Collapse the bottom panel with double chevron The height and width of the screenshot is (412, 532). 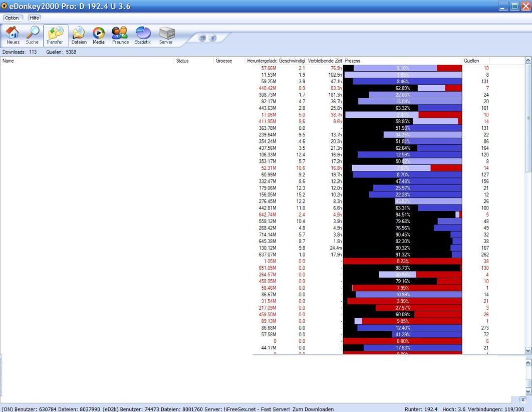[x=523, y=400]
